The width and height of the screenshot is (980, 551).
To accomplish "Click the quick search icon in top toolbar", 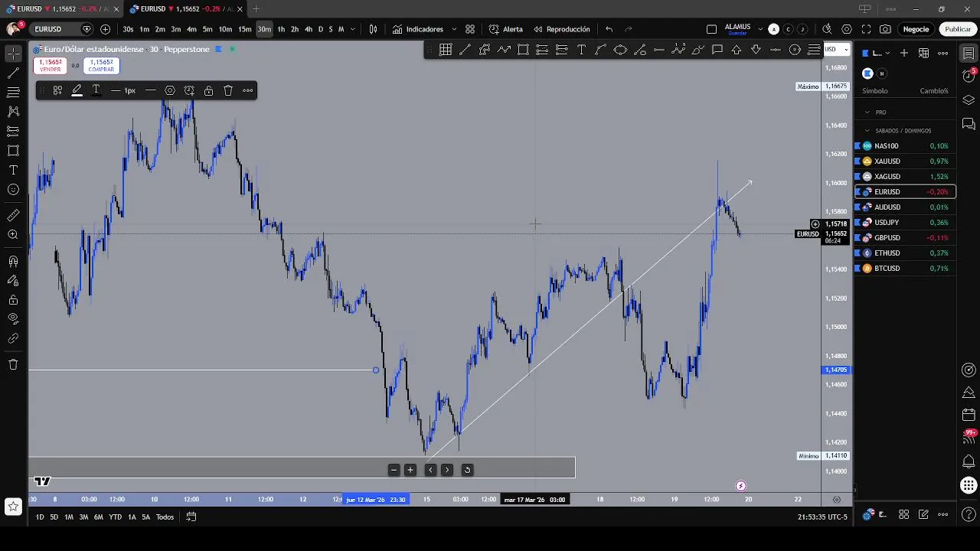I will 827,29.
